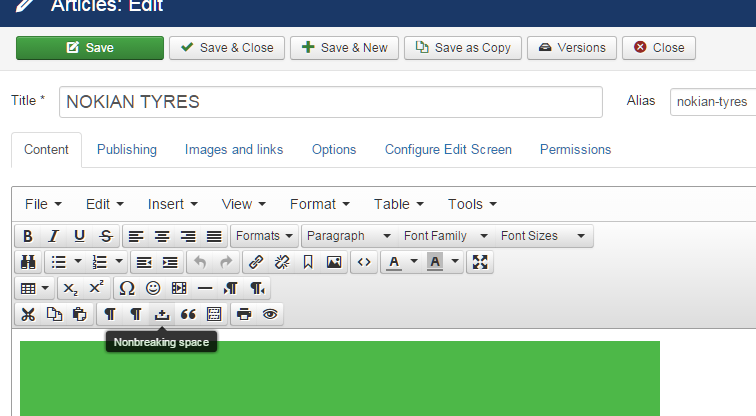
Task: Open the emoticons picker
Action: [153, 288]
